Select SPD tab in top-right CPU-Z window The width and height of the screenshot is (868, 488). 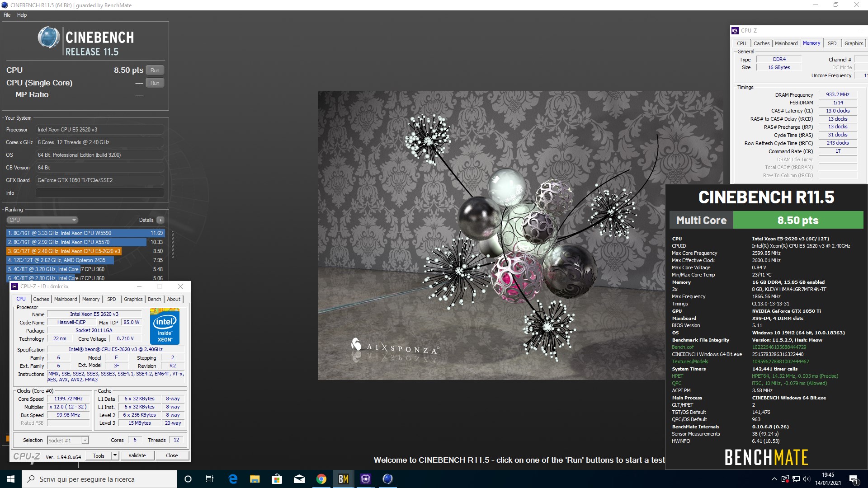click(832, 43)
